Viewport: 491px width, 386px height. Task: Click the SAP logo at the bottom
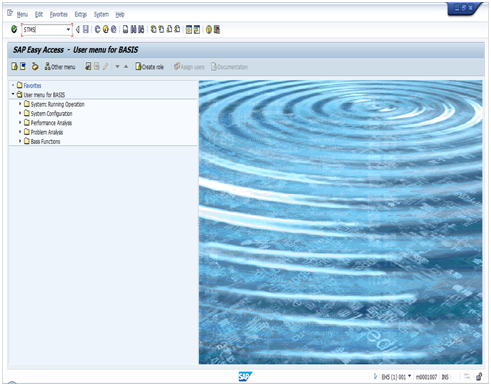tap(245, 377)
